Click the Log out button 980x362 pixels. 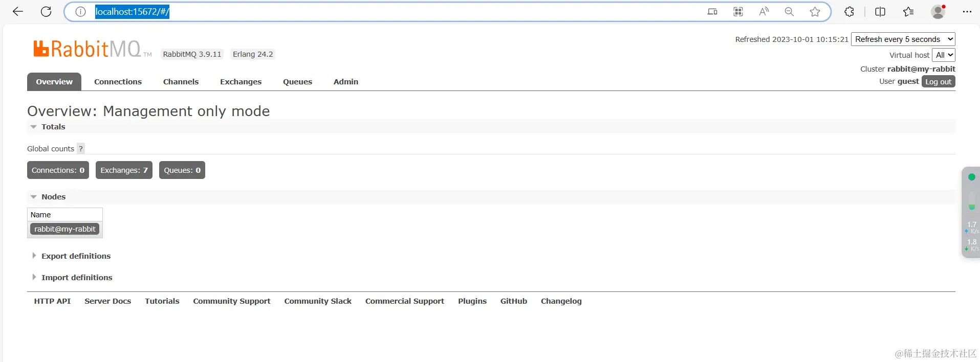click(938, 82)
